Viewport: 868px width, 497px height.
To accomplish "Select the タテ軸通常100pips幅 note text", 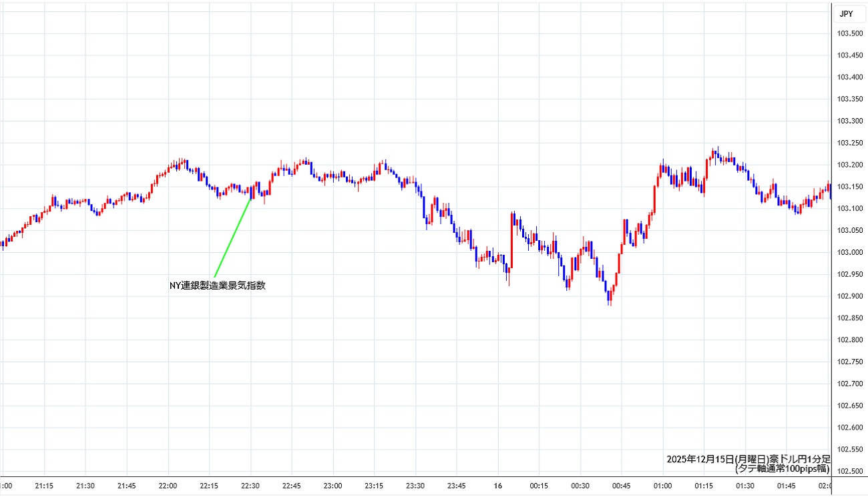I will point(783,469).
